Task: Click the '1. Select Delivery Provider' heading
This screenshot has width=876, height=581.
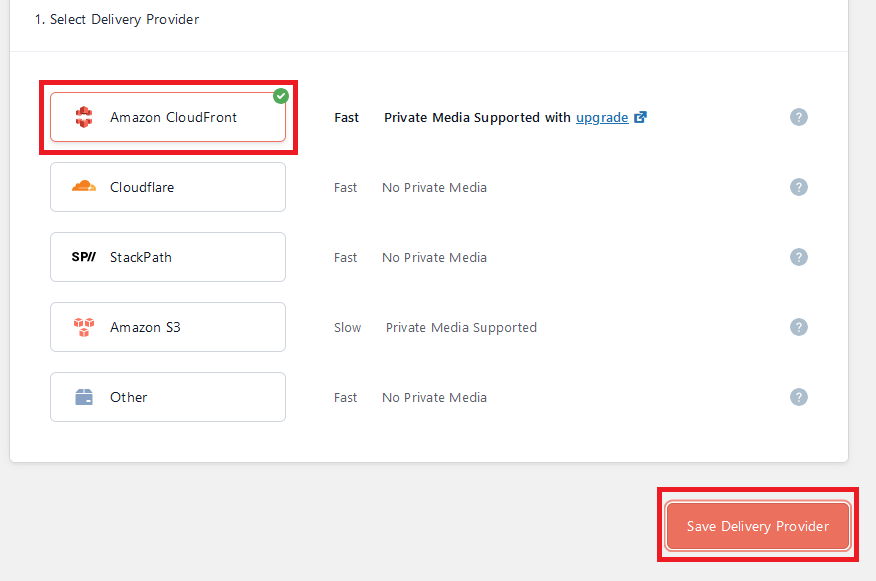Action: (117, 20)
